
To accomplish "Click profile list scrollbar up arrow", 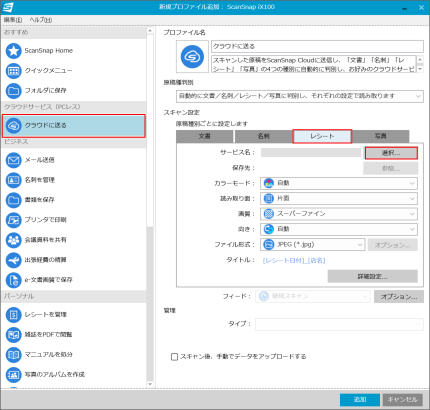I will point(150,31).
